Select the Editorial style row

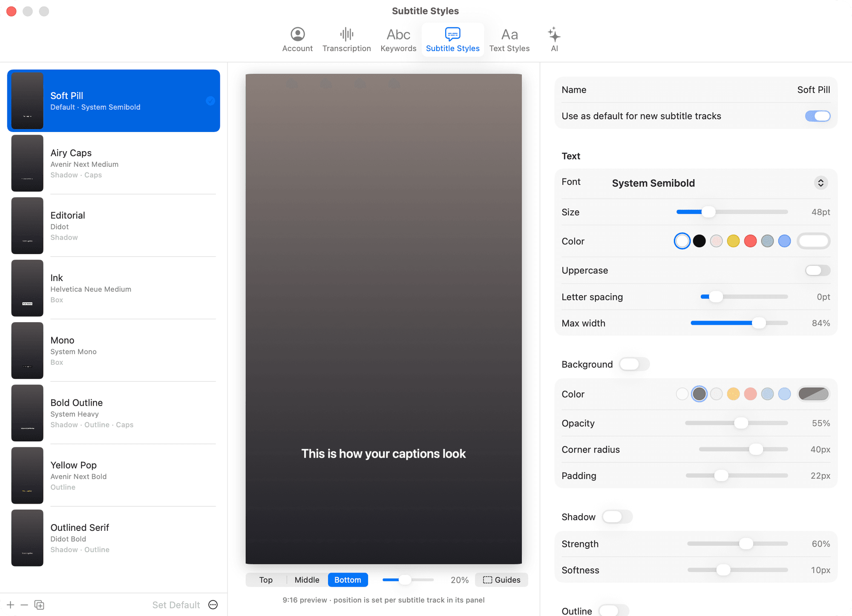[113, 226]
